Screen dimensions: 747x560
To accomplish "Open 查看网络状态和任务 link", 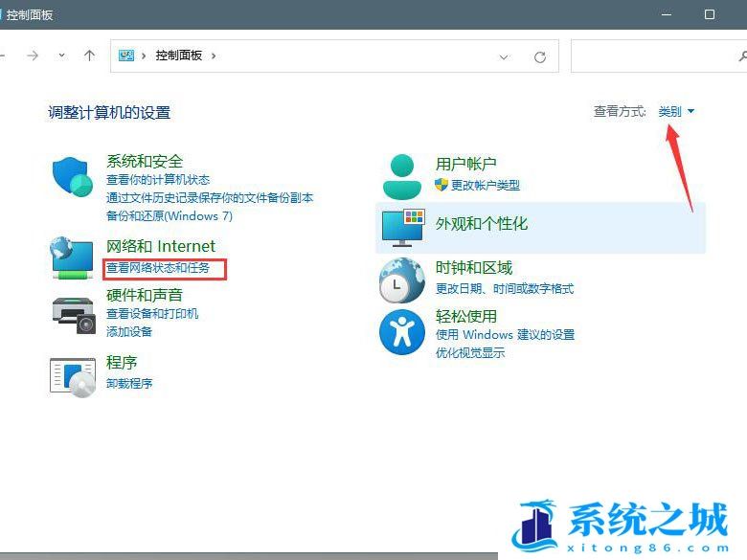I will [158, 268].
